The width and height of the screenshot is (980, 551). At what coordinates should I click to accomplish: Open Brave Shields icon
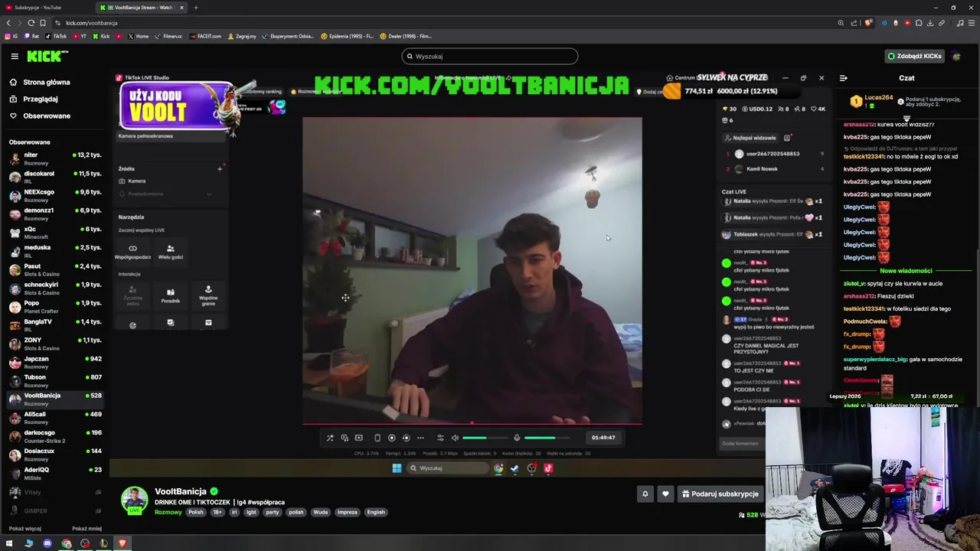click(868, 23)
